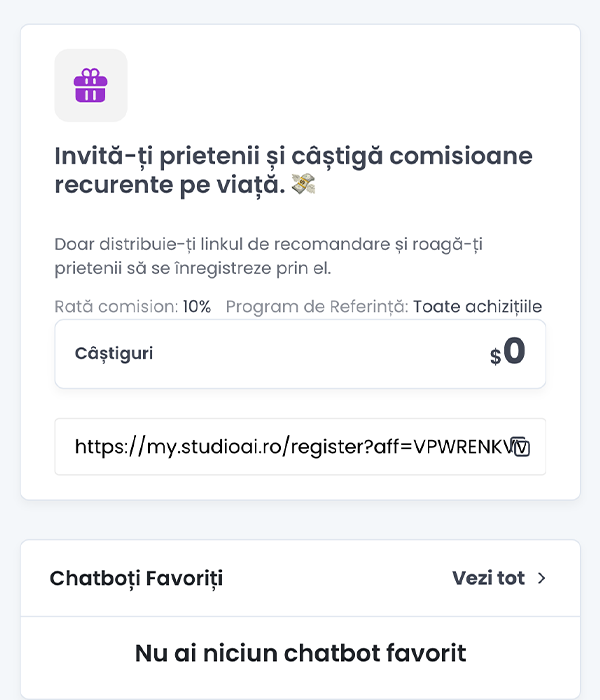Select the referral URL input field
The height and width of the screenshot is (700, 600).
click(290, 446)
